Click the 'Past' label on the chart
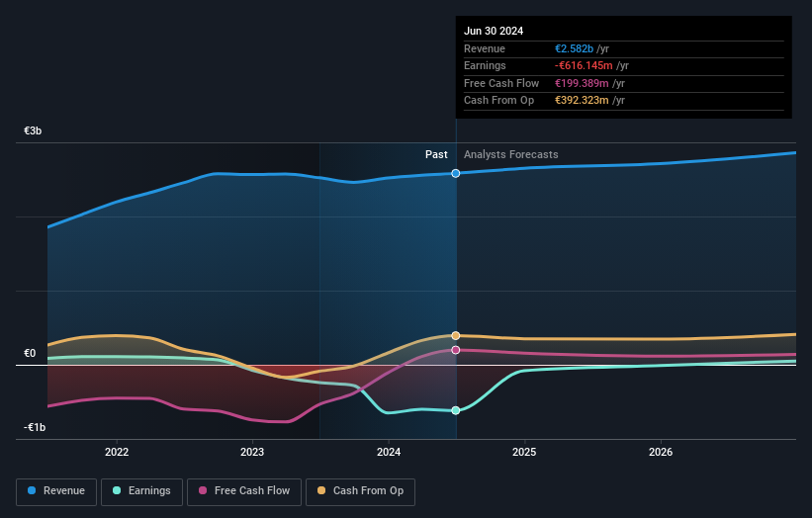This screenshot has width=812, height=518. coord(436,154)
